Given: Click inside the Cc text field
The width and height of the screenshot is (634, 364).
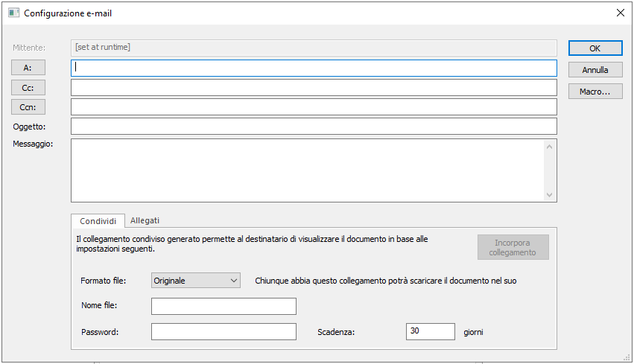Looking at the screenshot, I should [313, 88].
